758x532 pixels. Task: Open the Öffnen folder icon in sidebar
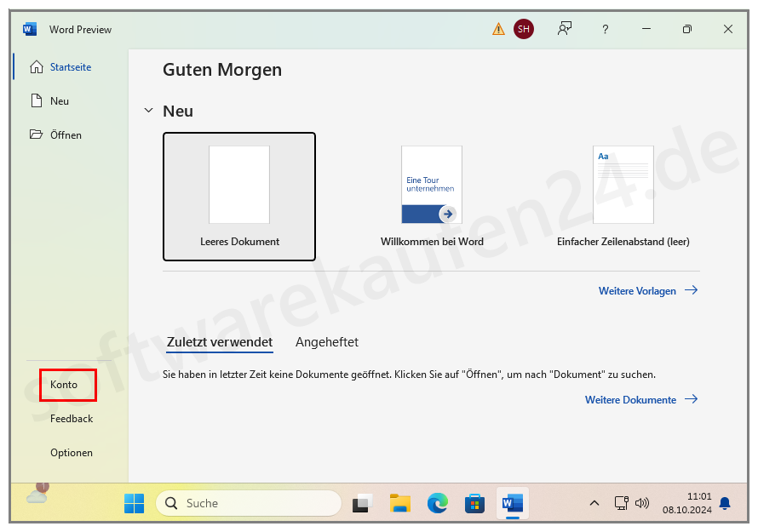(37, 134)
